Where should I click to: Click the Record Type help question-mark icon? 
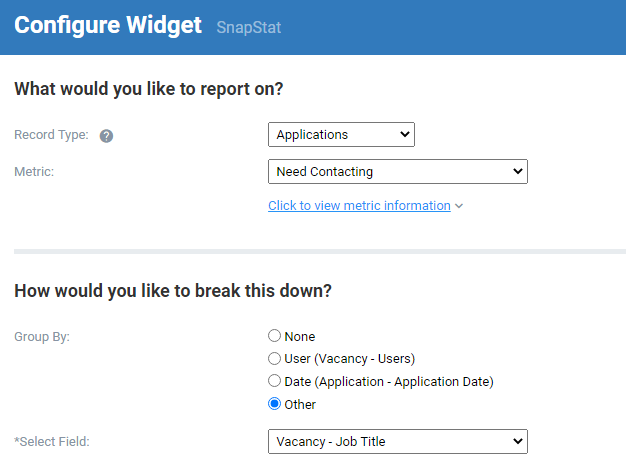pos(106,136)
